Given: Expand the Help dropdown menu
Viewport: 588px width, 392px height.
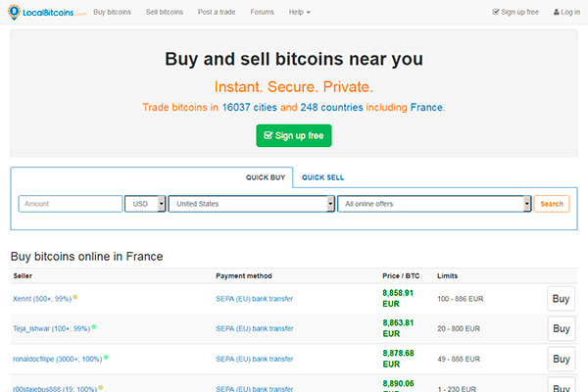Looking at the screenshot, I should coord(299,12).
